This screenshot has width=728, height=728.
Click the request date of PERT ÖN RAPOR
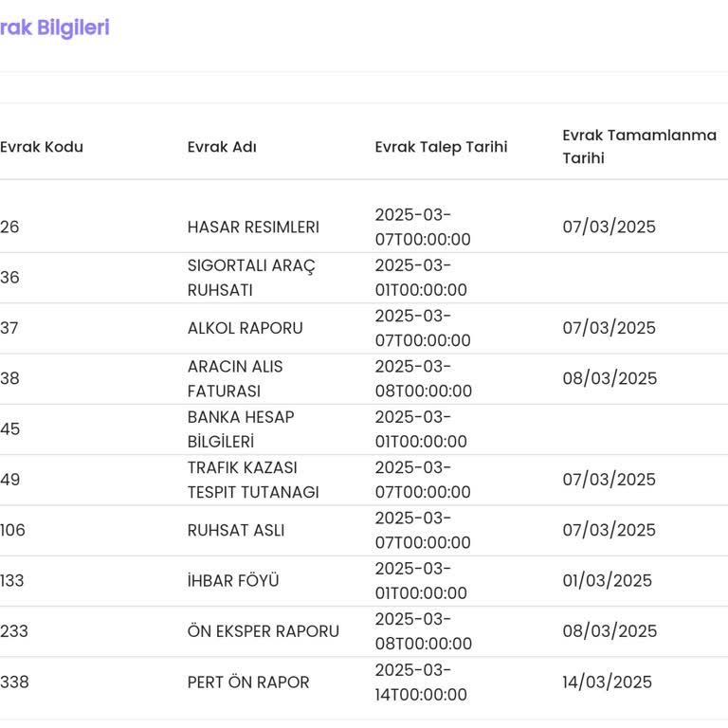coord(421,682)
